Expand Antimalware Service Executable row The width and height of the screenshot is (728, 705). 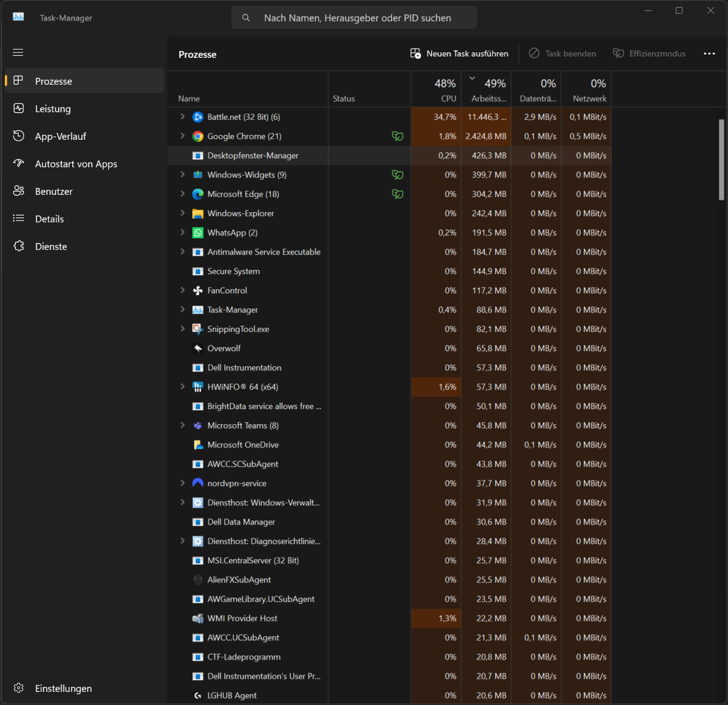pyautogui.click(x=183, y=252)
